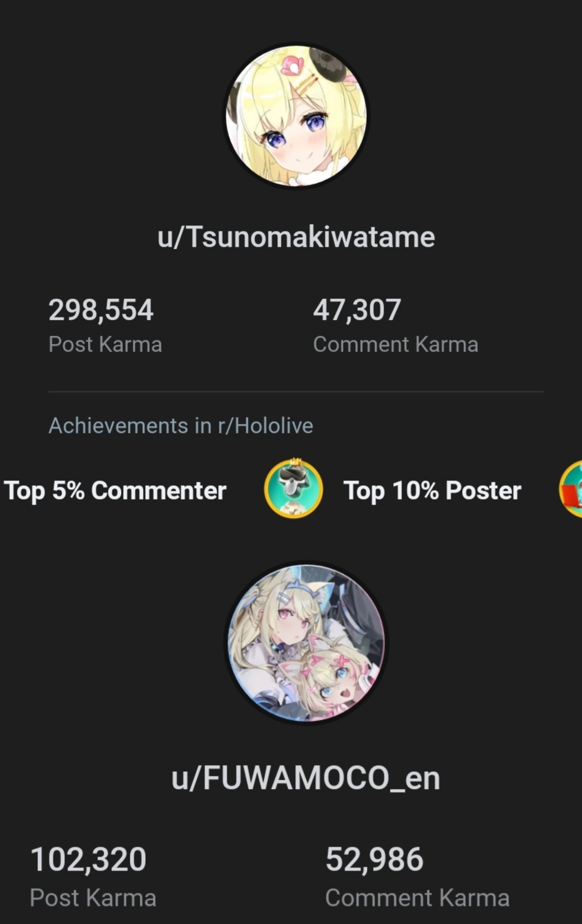The height and width of the screenshot is (924, 582).
Task: Tap the partially visible red badge icon
Action: pos(571,490)
